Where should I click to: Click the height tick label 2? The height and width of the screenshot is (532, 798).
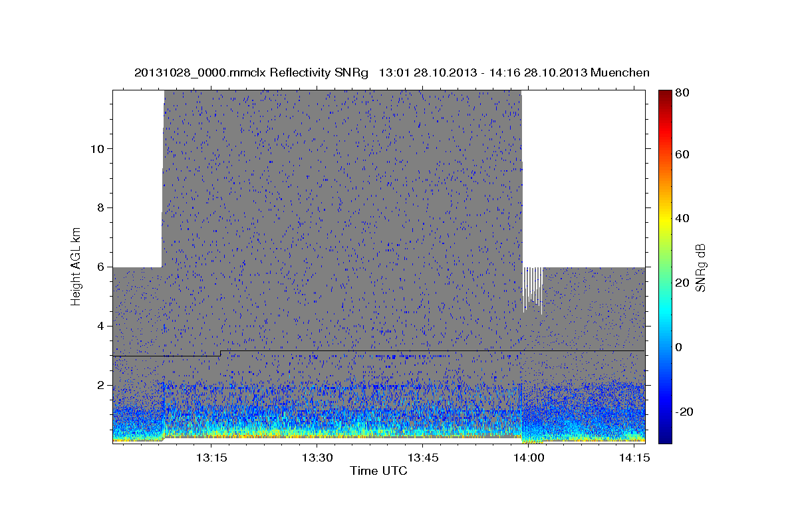click(101, 385)
